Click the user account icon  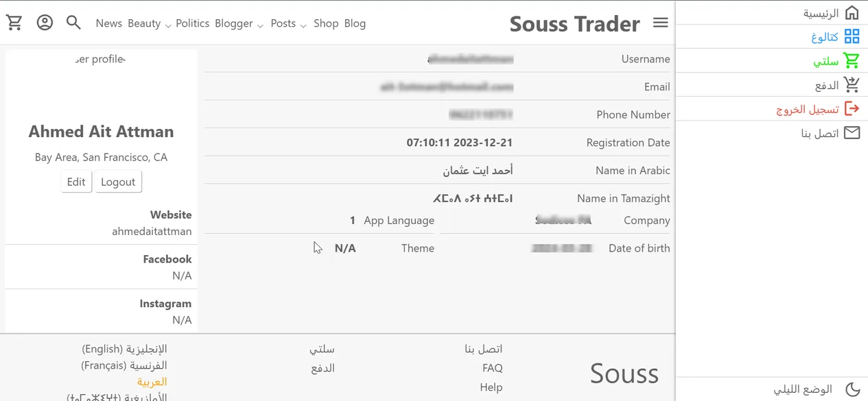coord(45,23)
